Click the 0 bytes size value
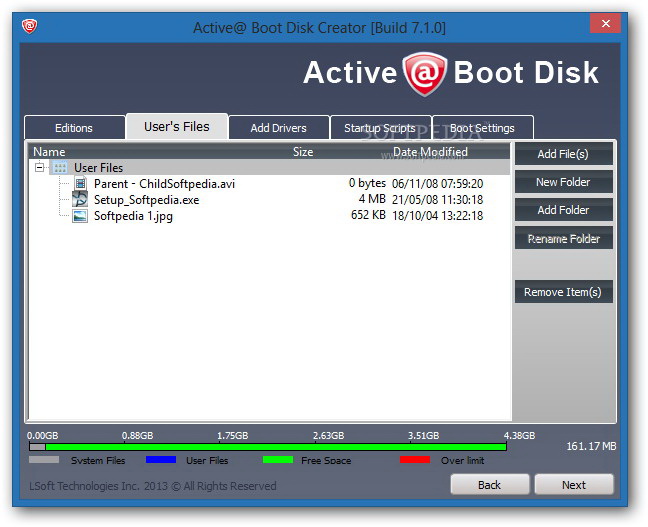 point(367,183)
